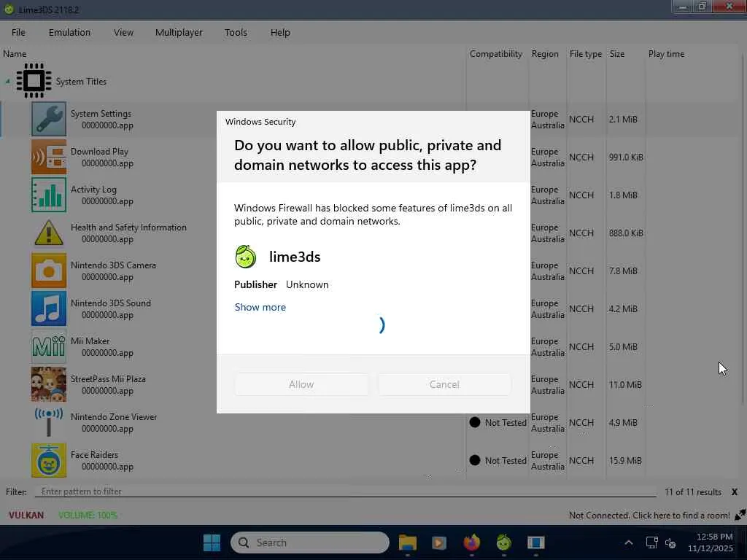
Task: Select the Nintendo 3DS Sound music icon
Action: [x=49, y=308]
